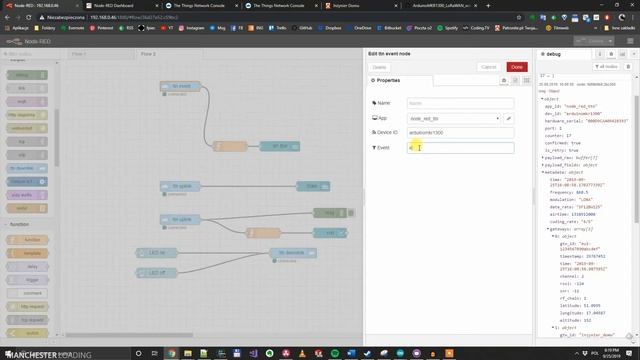Clear debug messages with the trash icon

click(628, 67)
